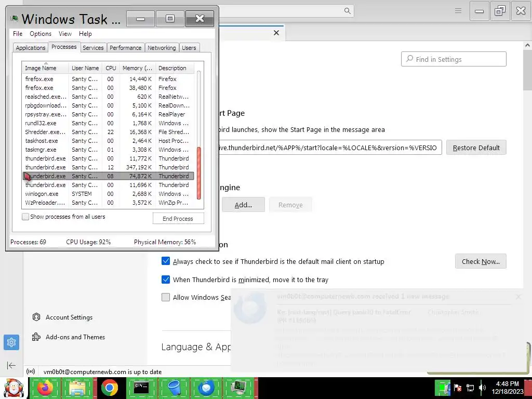
Task: Open Account Settings in sidebar
Action: click(x=62, y=317)
